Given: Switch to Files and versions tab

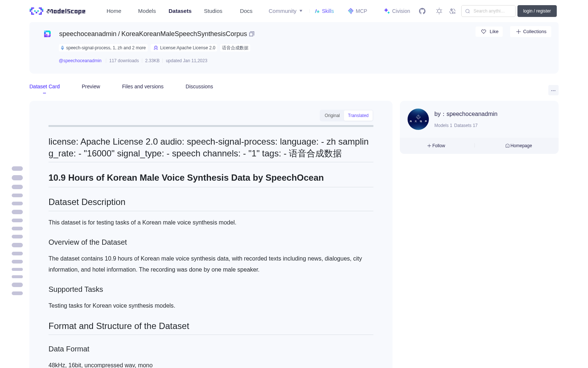Looking at the screenshot, I should click(x=143, y=86).
